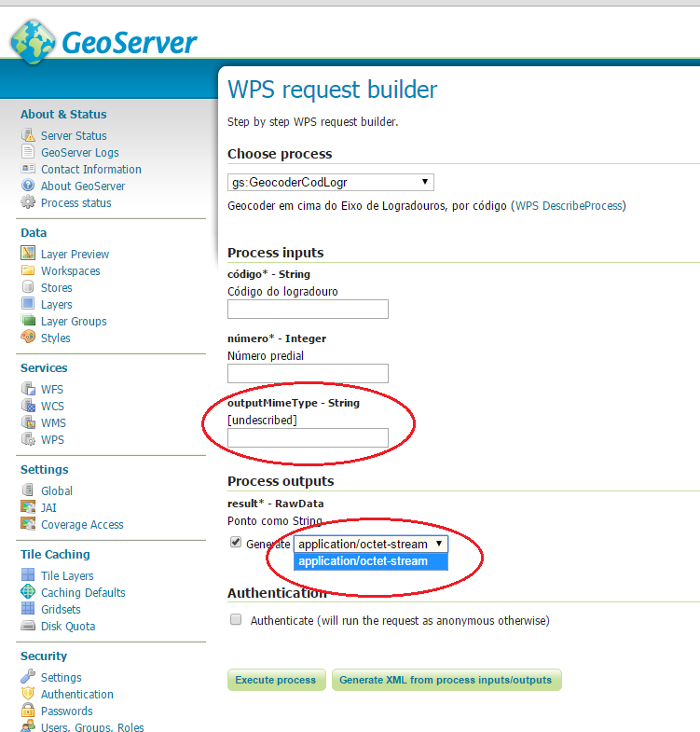The height and width of the screenshot is (732, 700).
Task: Click the Passwords lock icon
Action: pyautogui.click(x=28, y=710)
